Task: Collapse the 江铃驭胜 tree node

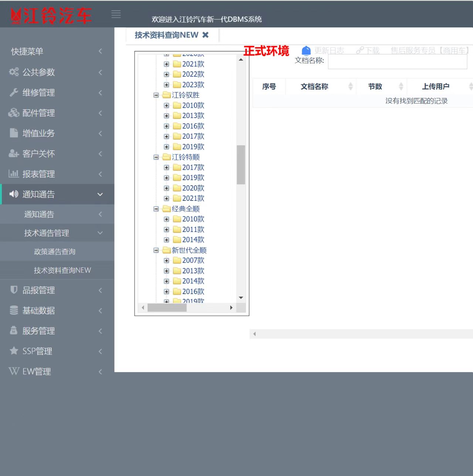Action: tap(156, 95)
